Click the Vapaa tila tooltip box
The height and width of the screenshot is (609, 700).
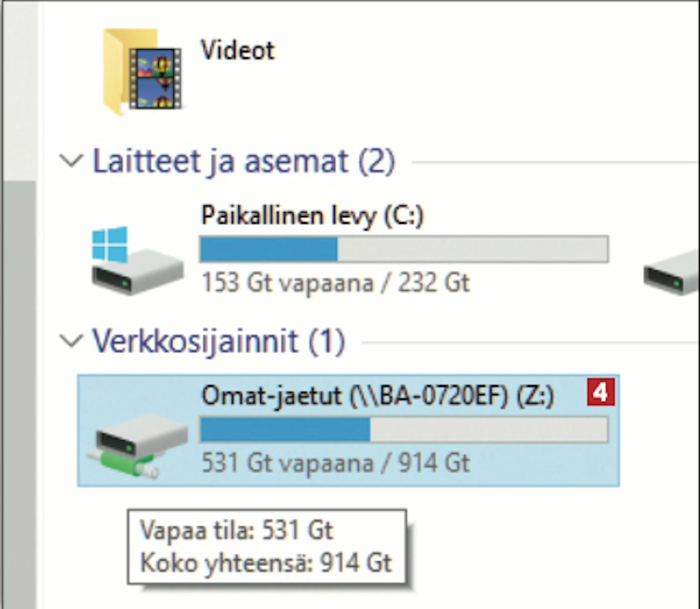pyautogui.click(x=266, y=546)
